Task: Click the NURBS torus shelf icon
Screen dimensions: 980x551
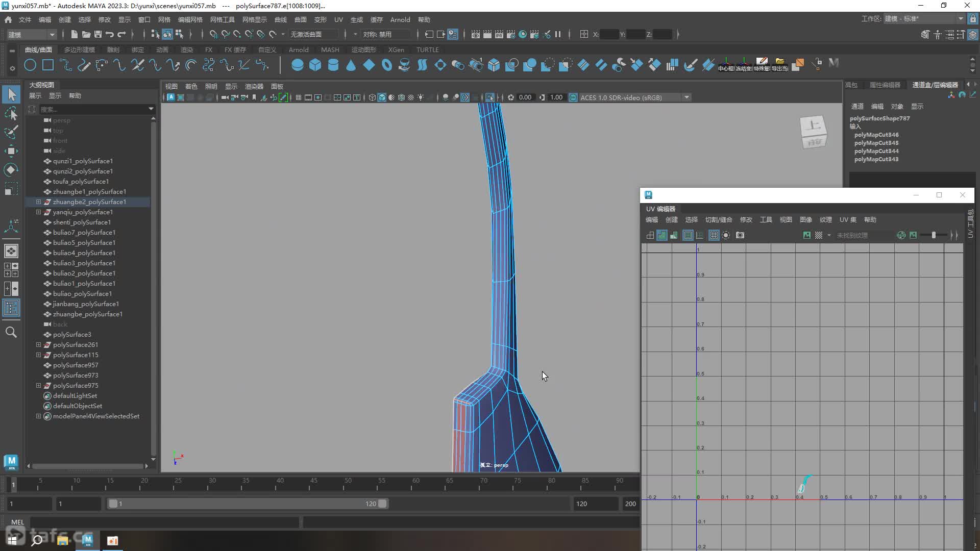Action: pyautogui.click(x=386, y=65)
